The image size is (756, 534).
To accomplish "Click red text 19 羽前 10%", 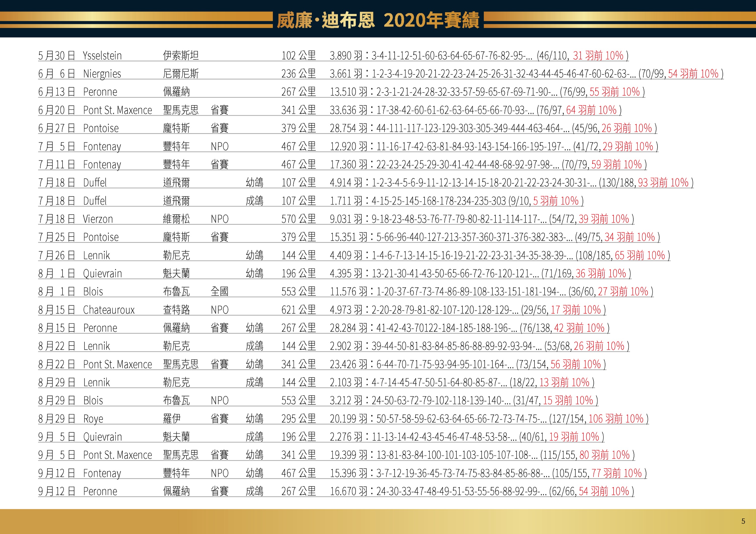I will click(574, 437).
